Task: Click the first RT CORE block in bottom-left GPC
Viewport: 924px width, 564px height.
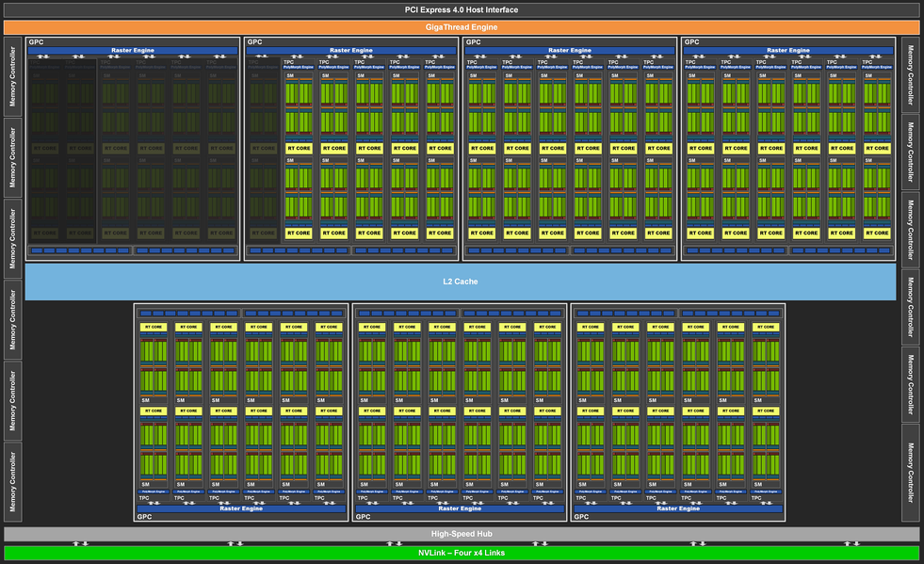Action: (x=153, y=327)
